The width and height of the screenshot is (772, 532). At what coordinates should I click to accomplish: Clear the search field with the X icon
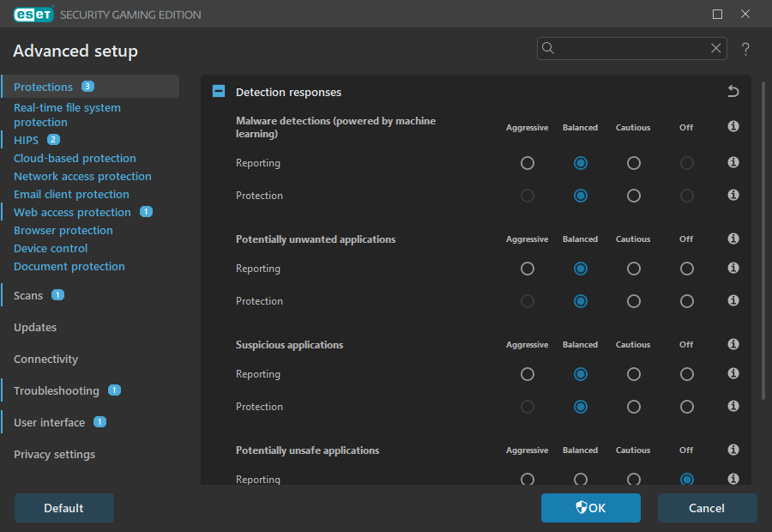[x=716, y=48]
